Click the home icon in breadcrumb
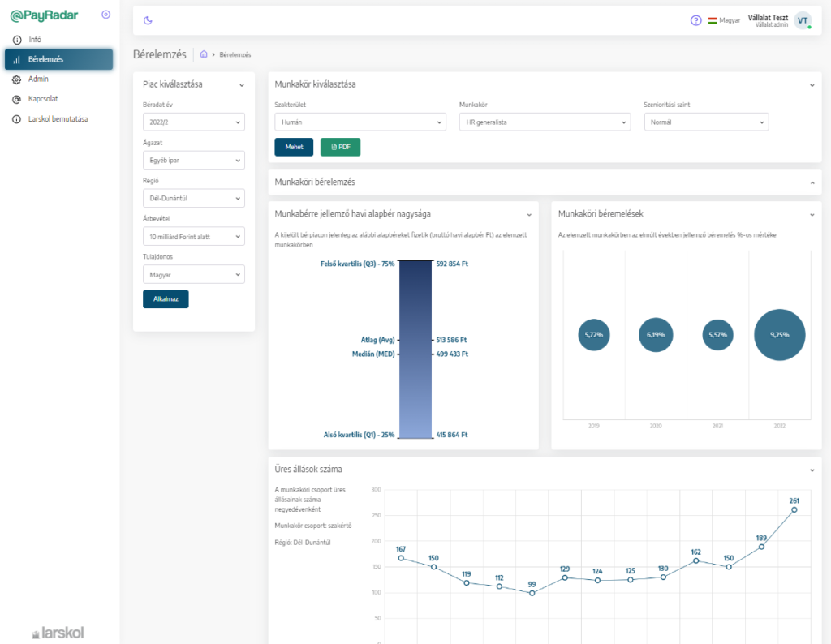831x644 pixels. click(204, 54)
